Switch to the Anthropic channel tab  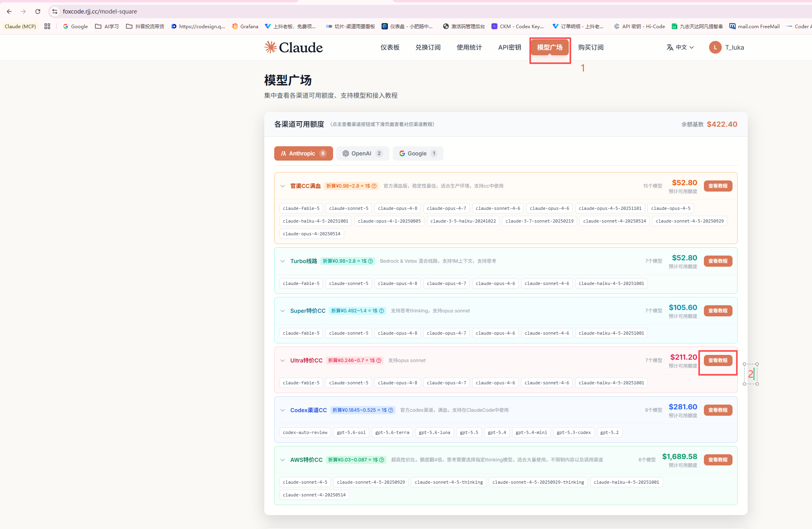[x=303, y=153]
